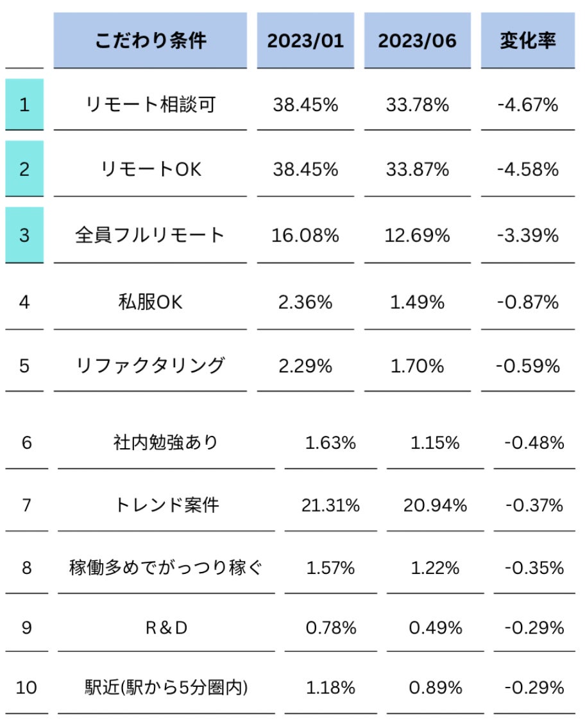The width and height of the screenshot is (585, 728).
Task: Click the こだわり条件 column header
Action: point(150,40)
